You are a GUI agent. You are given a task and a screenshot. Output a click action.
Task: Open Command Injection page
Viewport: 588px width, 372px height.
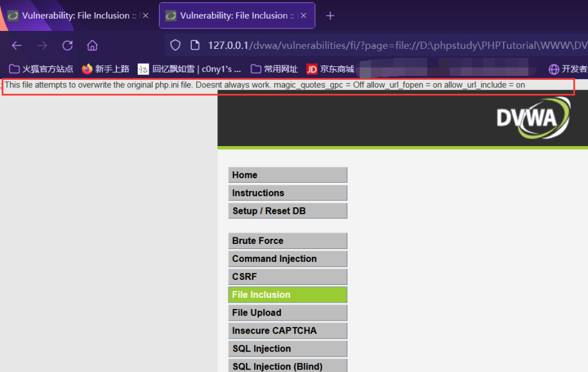288,259
